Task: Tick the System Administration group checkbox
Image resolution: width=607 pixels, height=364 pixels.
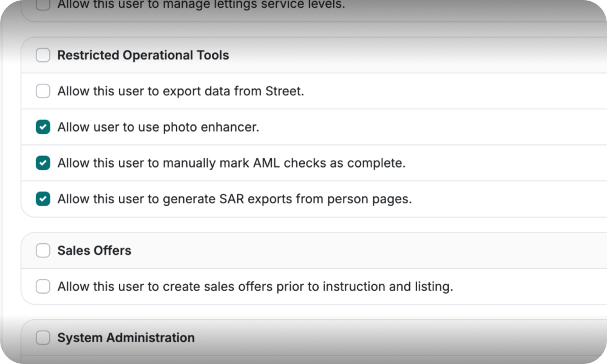Action: (x=43, y=338)
